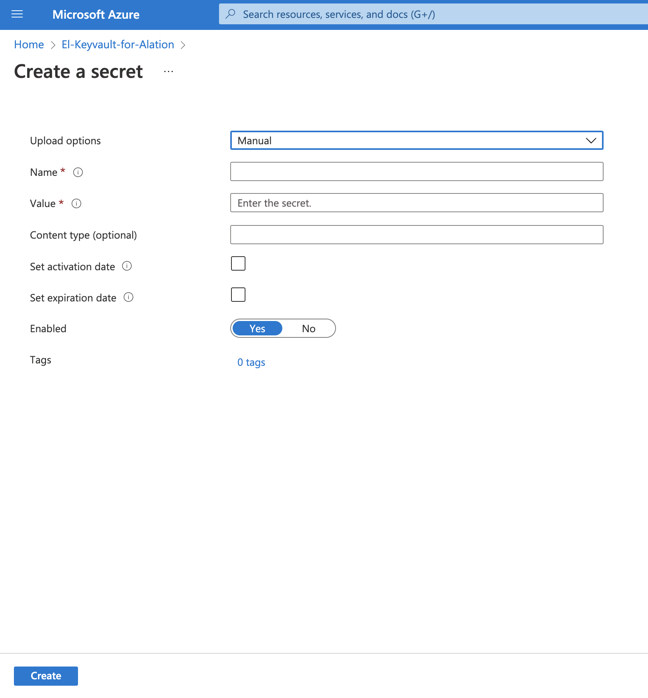This screenshot has width=648, height=698.
Task: Click info icon beside Set activation date
Action: point(127,266)
